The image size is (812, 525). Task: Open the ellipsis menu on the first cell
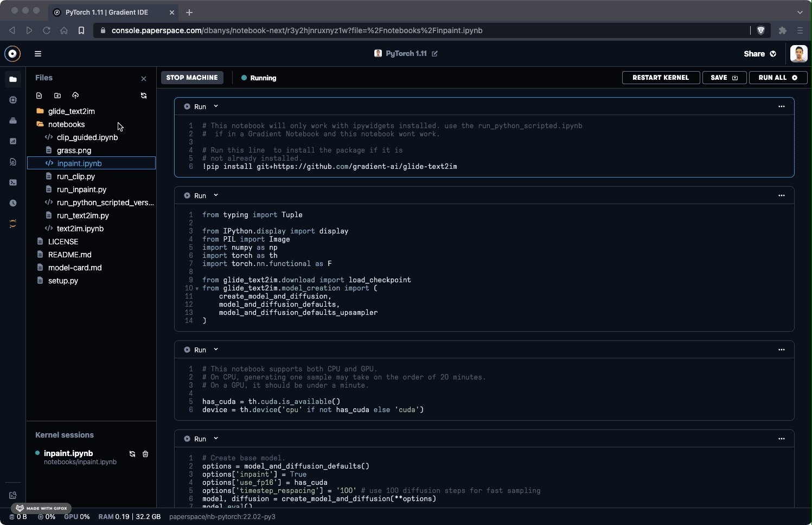(781, 106)
